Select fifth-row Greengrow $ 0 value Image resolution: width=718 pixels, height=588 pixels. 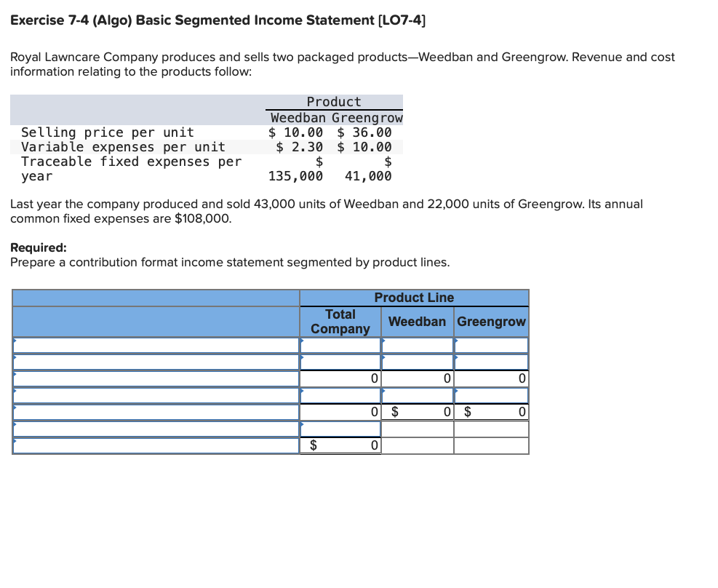click(x=491, y=412)
